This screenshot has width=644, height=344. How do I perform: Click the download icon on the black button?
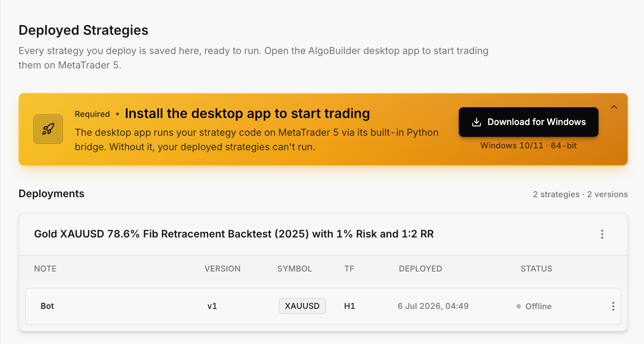(477, 122)
